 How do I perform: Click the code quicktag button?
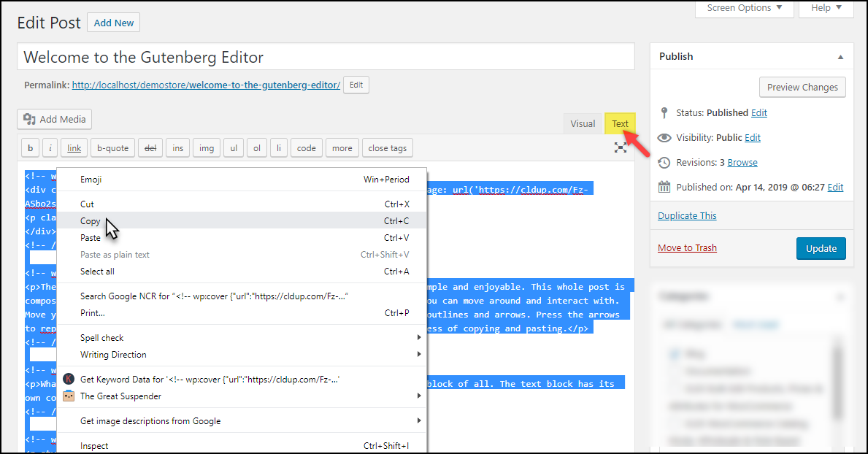coord(306,148)
